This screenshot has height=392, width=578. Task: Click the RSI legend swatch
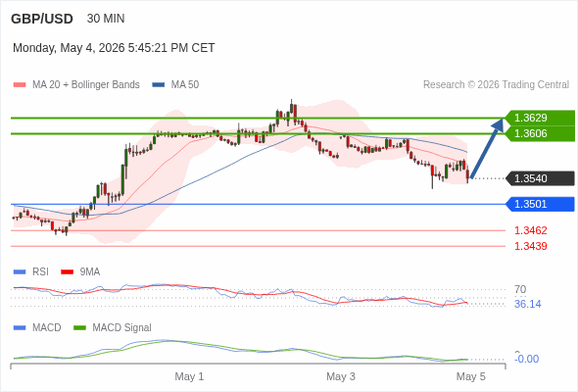point(20,272)
